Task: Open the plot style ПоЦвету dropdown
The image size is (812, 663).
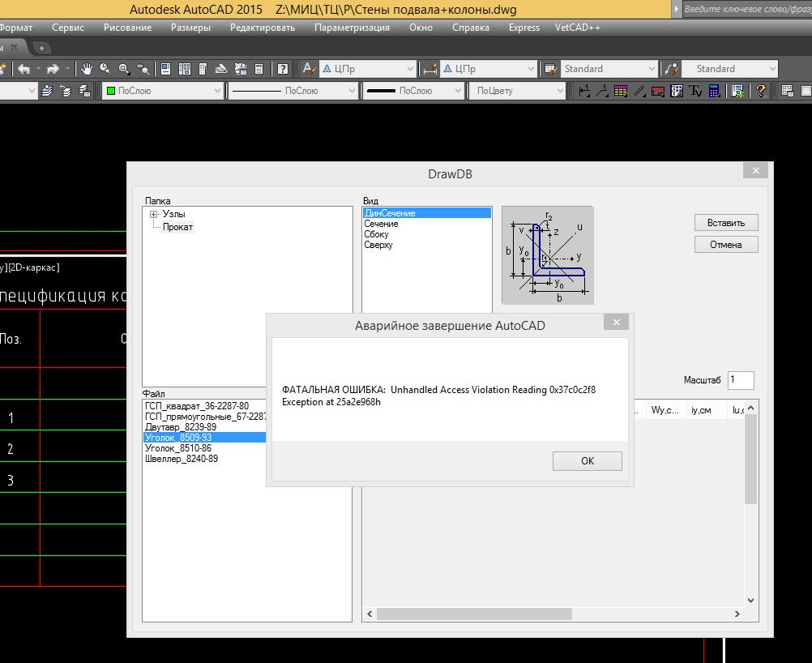Action: 517,91
